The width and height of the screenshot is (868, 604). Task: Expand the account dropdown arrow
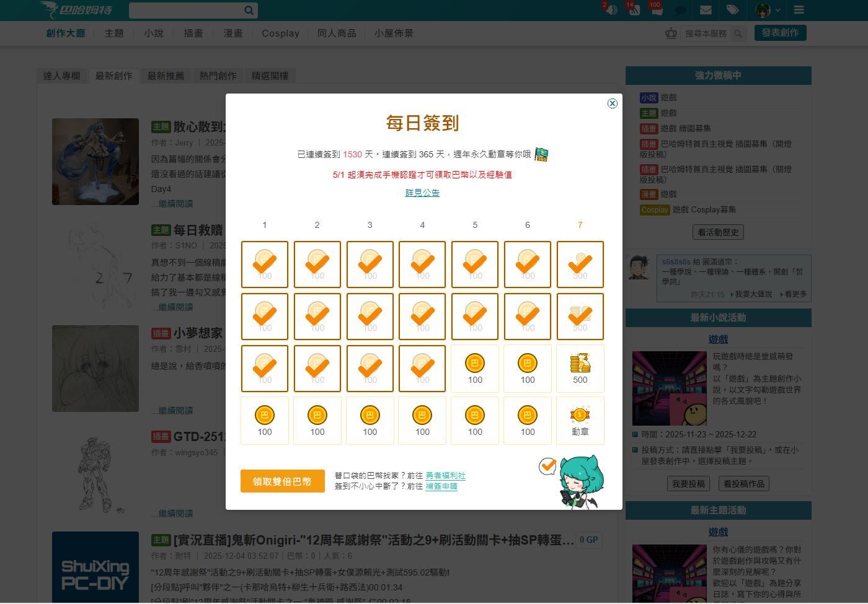[777, 10]
